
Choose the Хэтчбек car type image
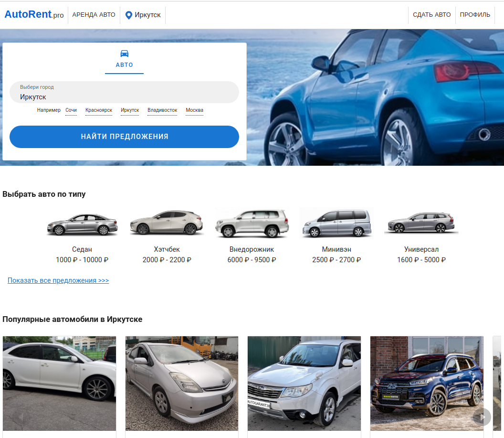pos(167,223)
